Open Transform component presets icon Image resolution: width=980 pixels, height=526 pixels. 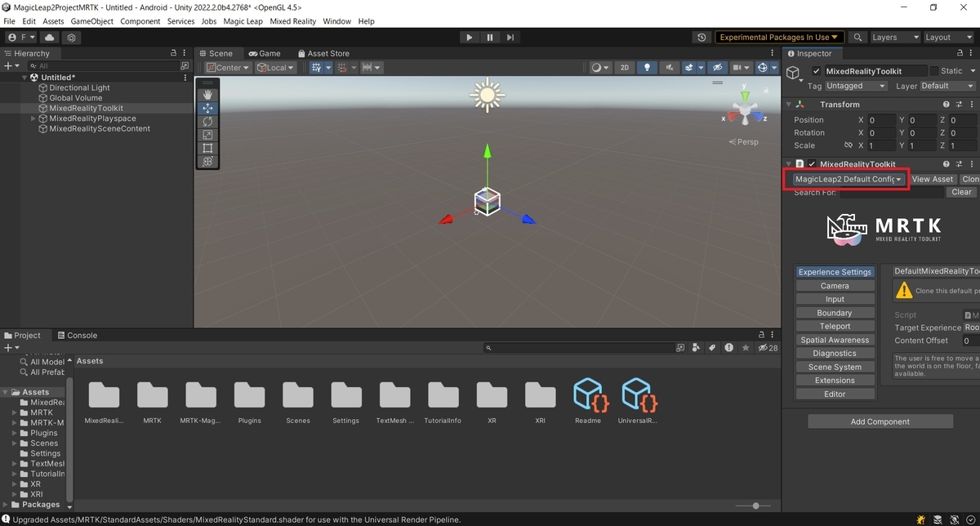coord(959,105)
